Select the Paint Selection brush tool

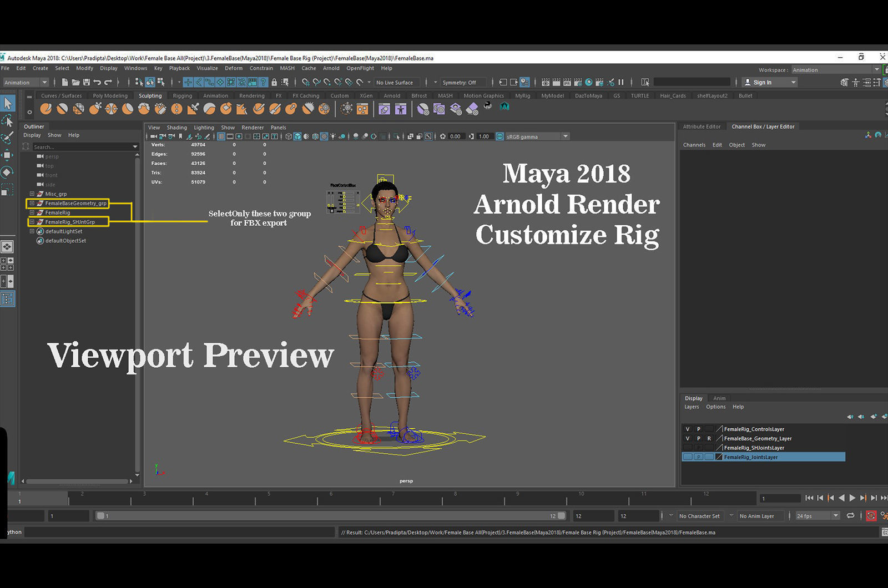(7, 138)
